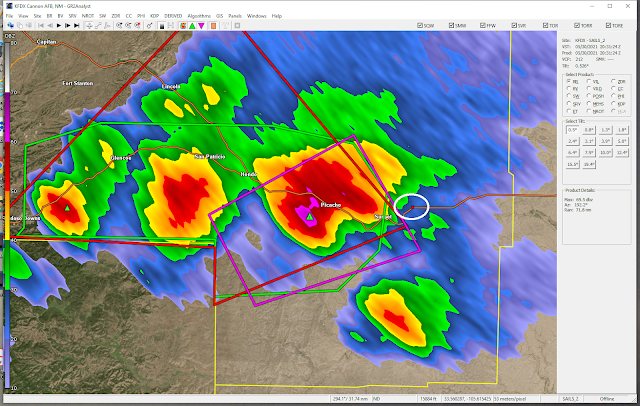
Task: Select the 1.3° tilt button
Action: [x=605, y=130]
